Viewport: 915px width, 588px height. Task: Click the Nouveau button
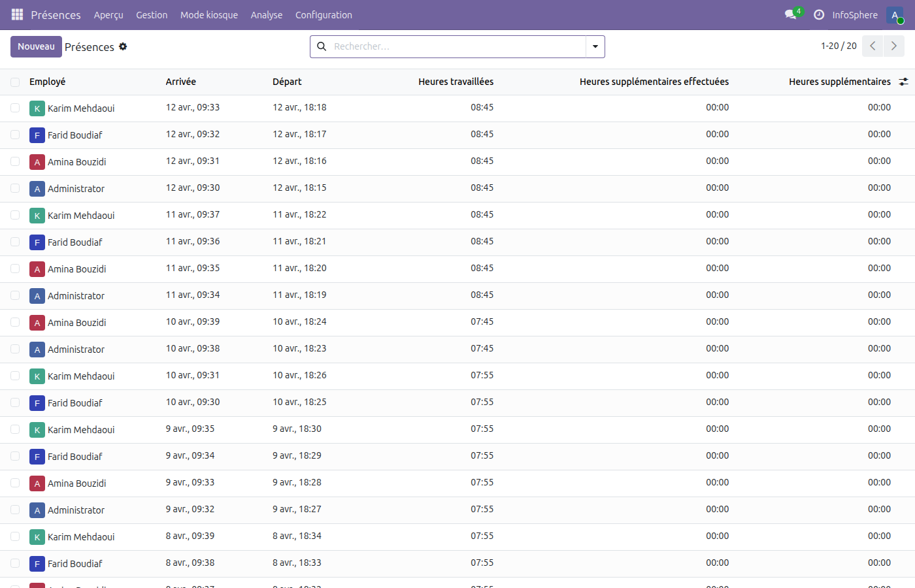pyautogui.click(x=36, y=46)
